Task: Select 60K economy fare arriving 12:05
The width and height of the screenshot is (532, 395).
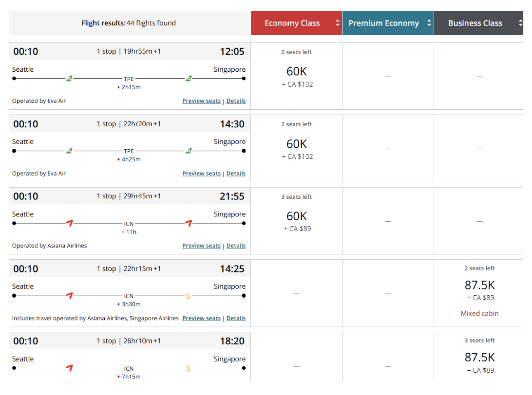Action: point(297,72)
